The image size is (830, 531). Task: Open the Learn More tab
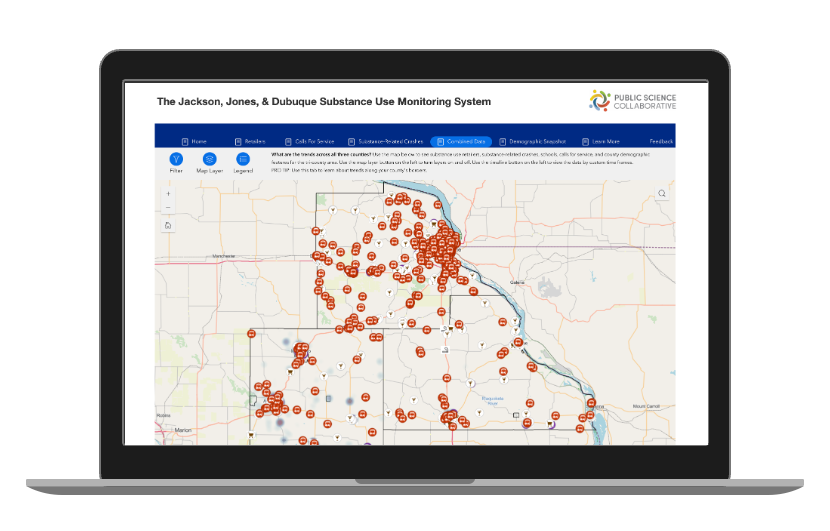click(x=601, y=142)
